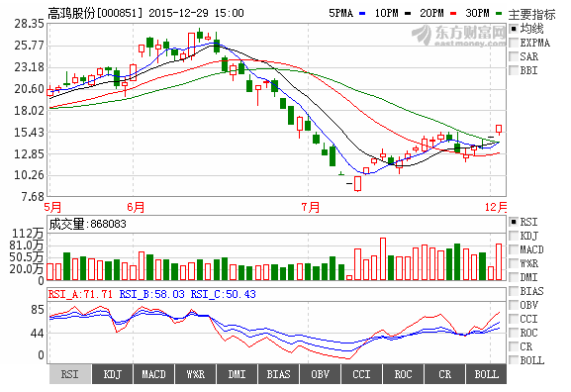Check the CCI option in right panel

[x=514, y=319]
